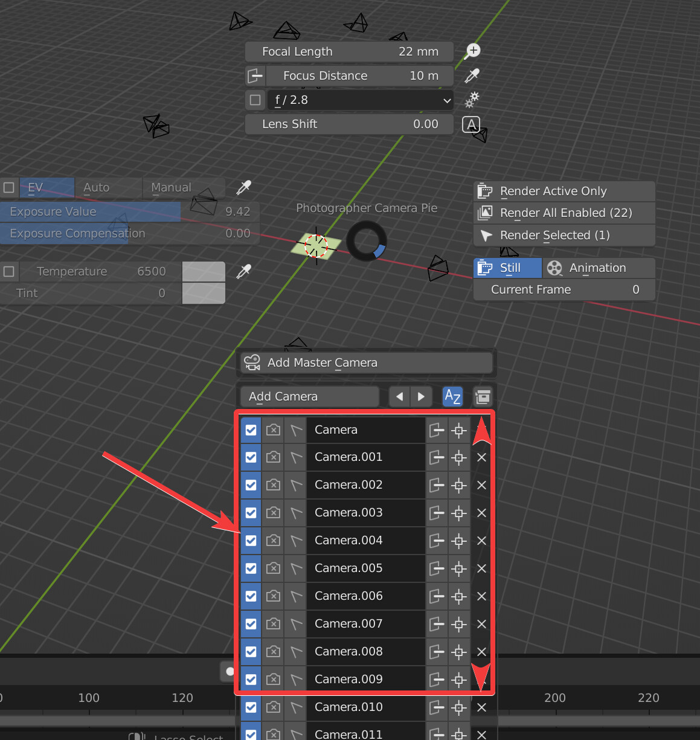The height and width of the screenshot is (740, 700).
Task: Switch to next camera arrow
Action: coord(421,396)
